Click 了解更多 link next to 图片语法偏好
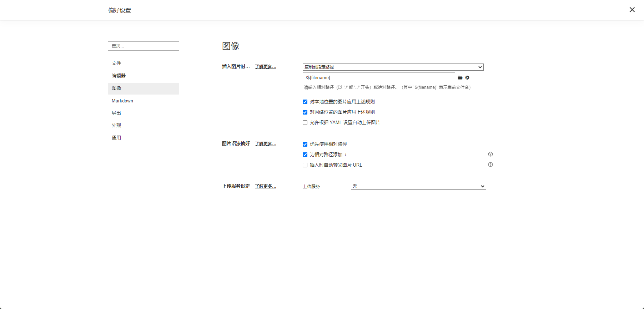644x309 pixels. point(265,144)
